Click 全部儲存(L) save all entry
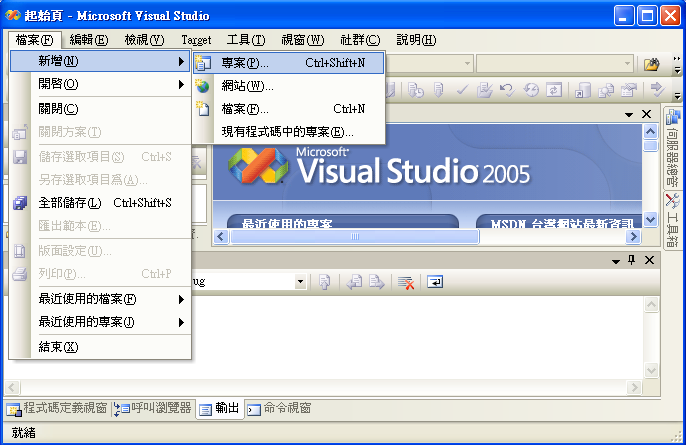Image resolution: width=686 pixels, height=445 pixels. coord(100,203)
